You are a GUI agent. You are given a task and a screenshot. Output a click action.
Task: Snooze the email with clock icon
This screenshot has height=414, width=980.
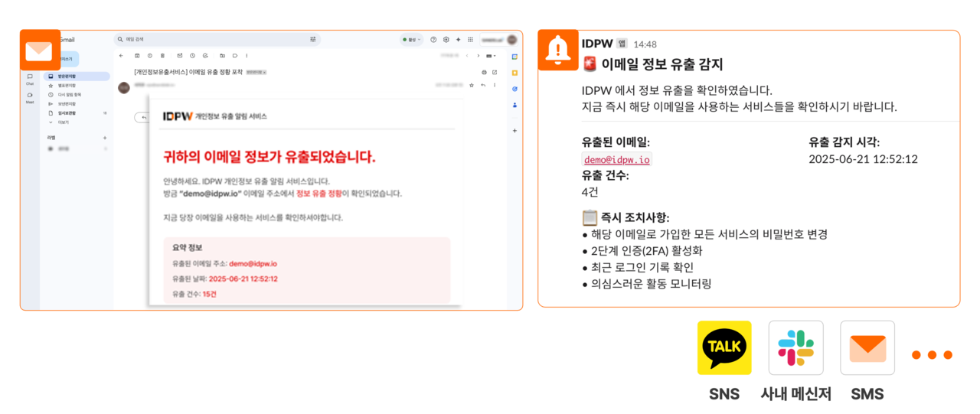(x=192, y=55)
